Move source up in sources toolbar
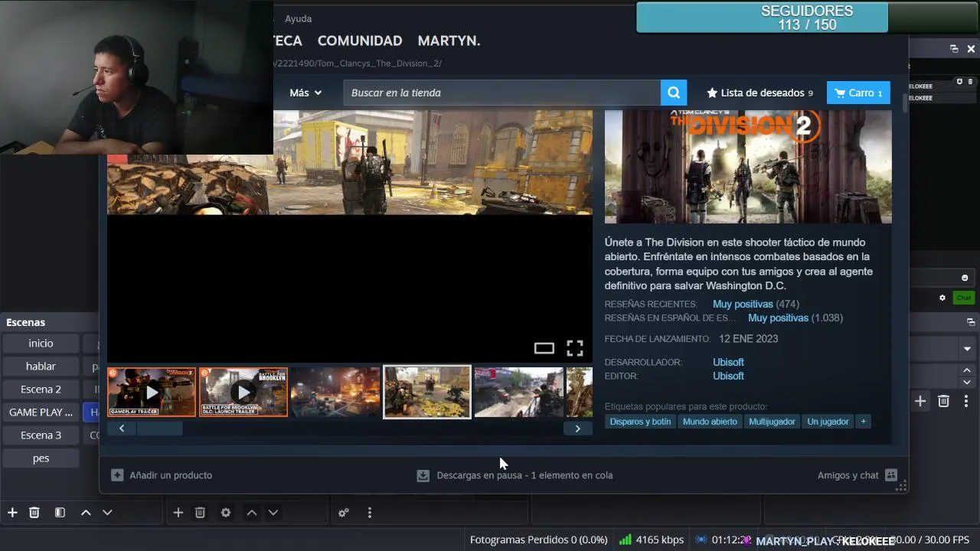980x551 pixels. [x=251, y=513]
